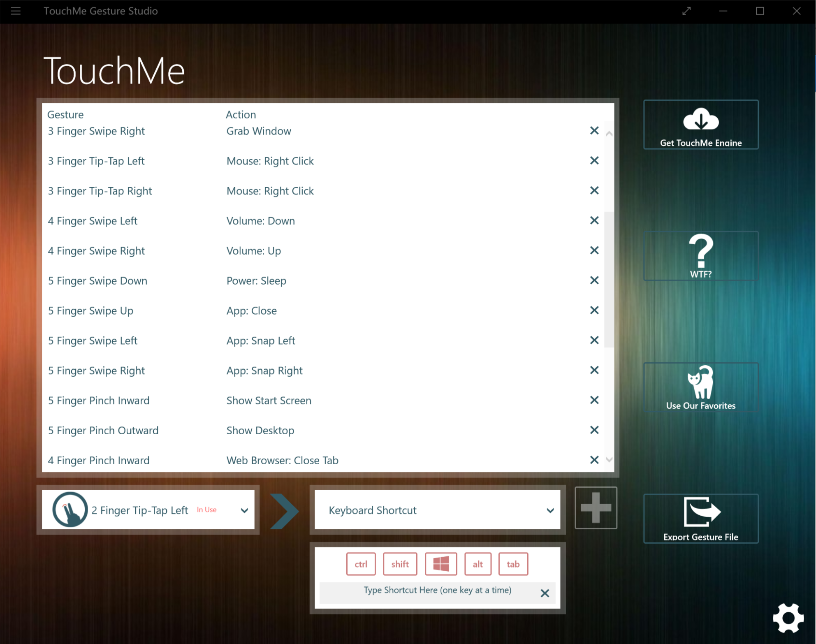The height and width of the screenshot is (644, 816).
Task: Open settings via the gear icon
Action: pyautogui.click(x=788, y=618)
